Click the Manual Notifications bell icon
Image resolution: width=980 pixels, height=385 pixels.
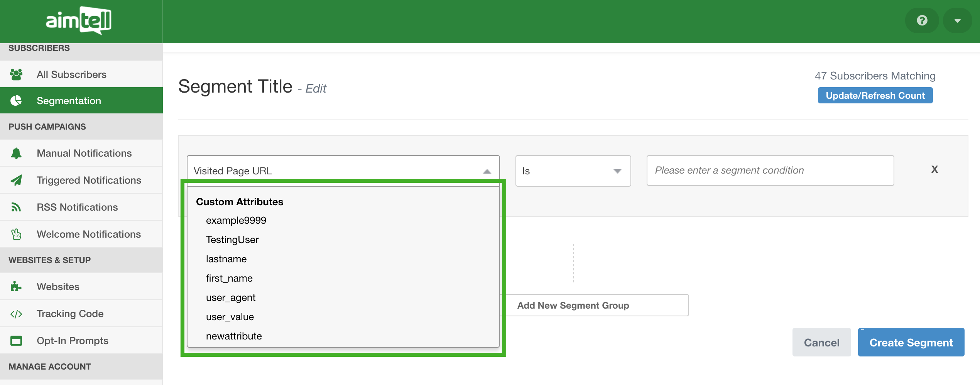coord(16,153)
